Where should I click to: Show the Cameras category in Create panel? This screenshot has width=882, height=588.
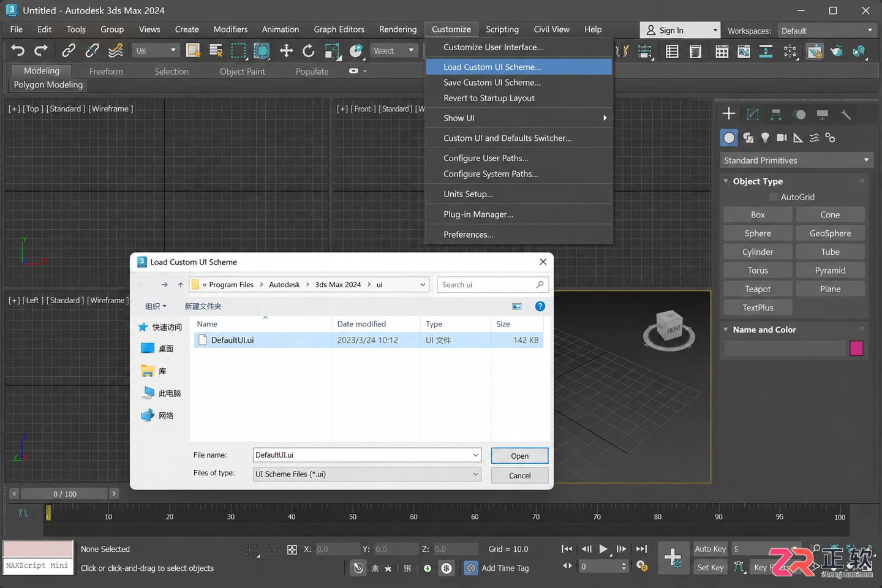coord(782,138)
